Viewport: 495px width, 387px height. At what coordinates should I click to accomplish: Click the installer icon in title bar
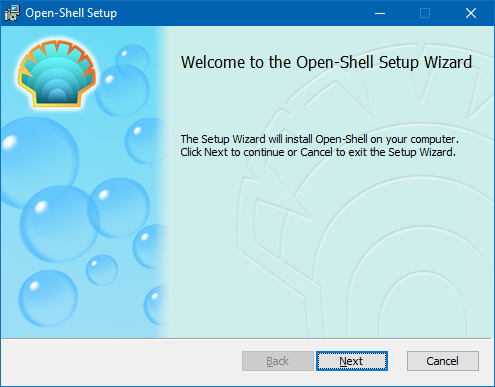[x=12, y=13]
